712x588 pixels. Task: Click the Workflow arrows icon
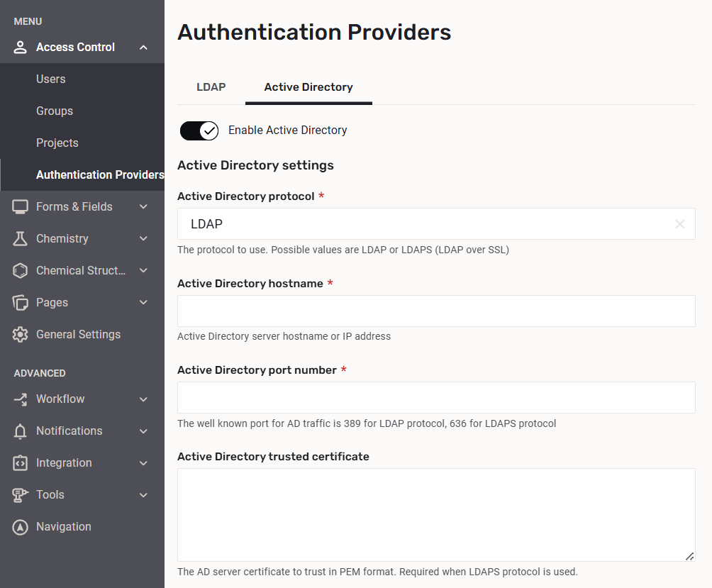(21, 399)
